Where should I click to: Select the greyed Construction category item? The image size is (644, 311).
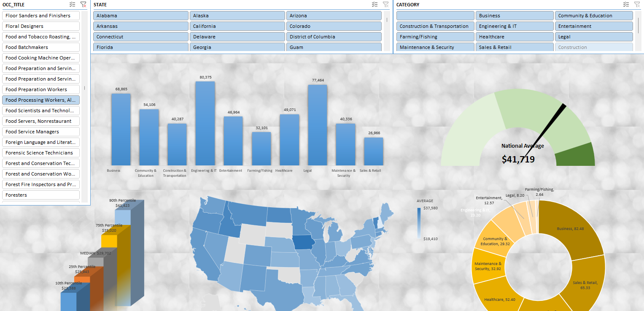point(594,47)
